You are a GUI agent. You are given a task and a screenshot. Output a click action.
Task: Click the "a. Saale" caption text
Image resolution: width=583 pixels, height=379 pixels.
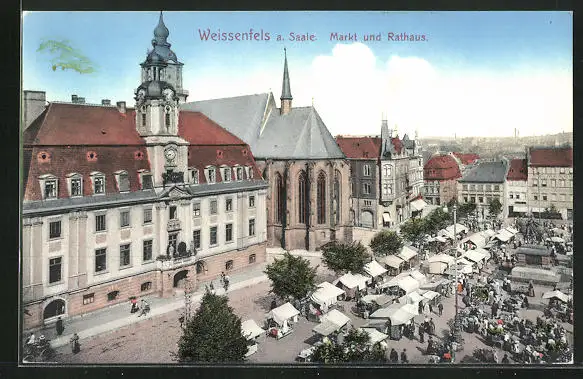tap(296, 37)
